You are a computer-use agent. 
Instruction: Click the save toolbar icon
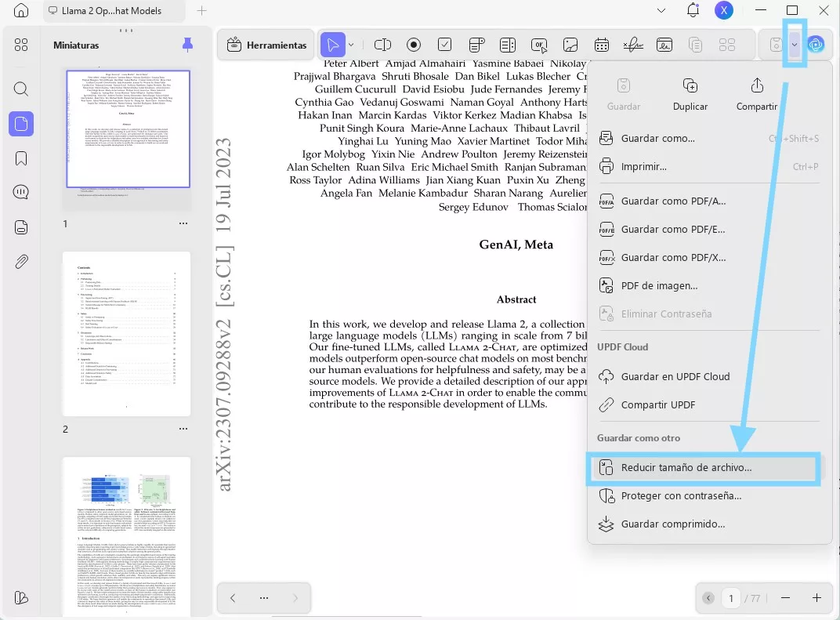(776, 45)
